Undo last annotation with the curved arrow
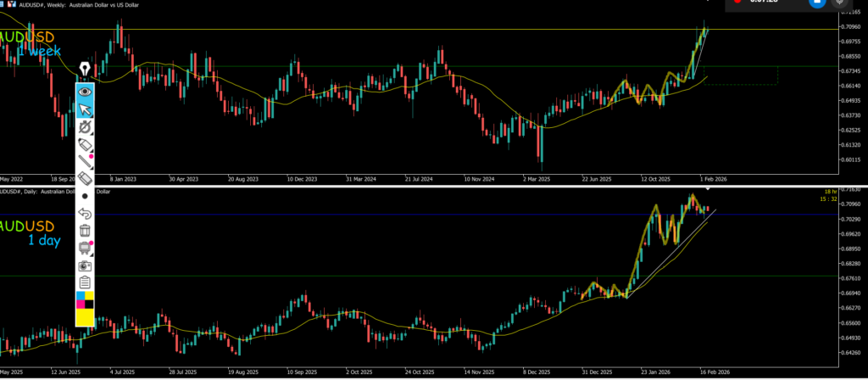Screen dimensions: 868x380 (x=85, y=212)
